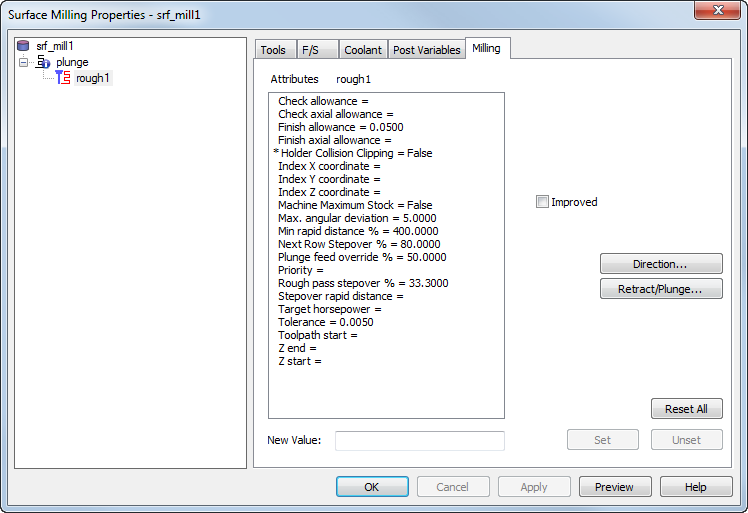Select the Index Y coordinate attribute

click(x=329, y=179)
